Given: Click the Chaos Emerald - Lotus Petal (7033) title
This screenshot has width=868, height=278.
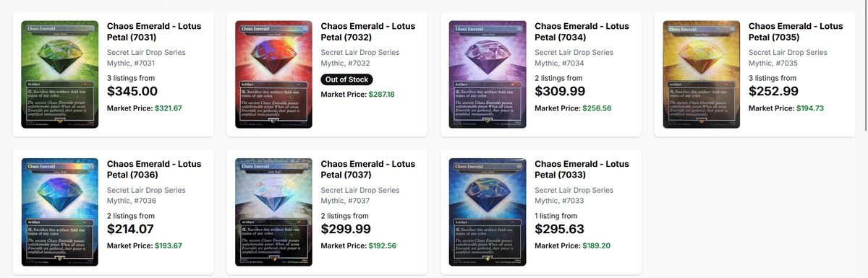Looking at the screenshot, I should pyautogui.click(x=582, y=169).
